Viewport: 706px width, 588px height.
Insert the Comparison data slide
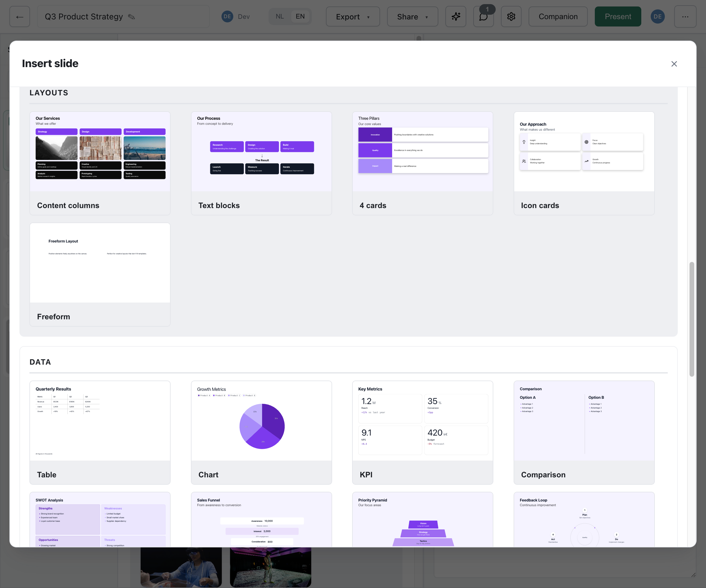(x=584, y=433)
